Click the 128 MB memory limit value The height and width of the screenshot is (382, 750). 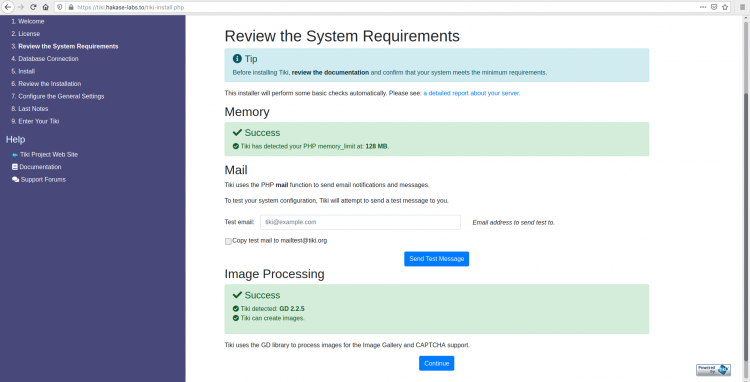(376, 146)
